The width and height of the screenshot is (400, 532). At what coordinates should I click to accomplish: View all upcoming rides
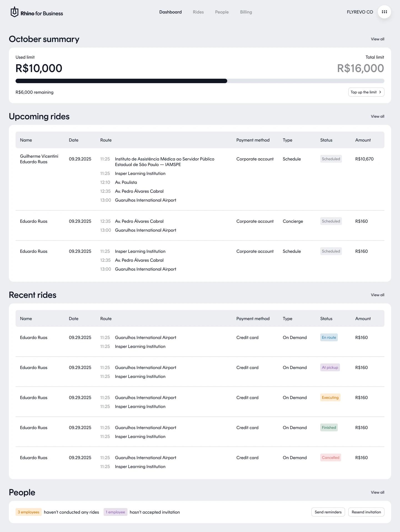377,116
